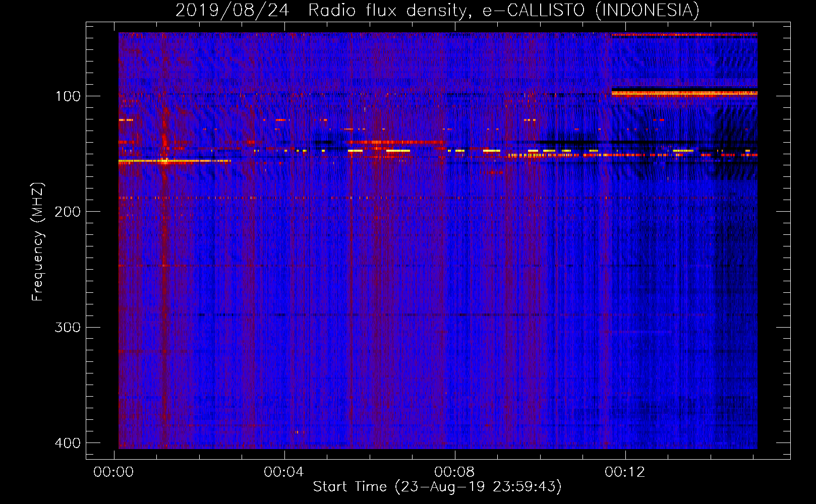Click the 'Frequency (MHZ)' axis label
This screenshot has width=816, height=504.
38,241
